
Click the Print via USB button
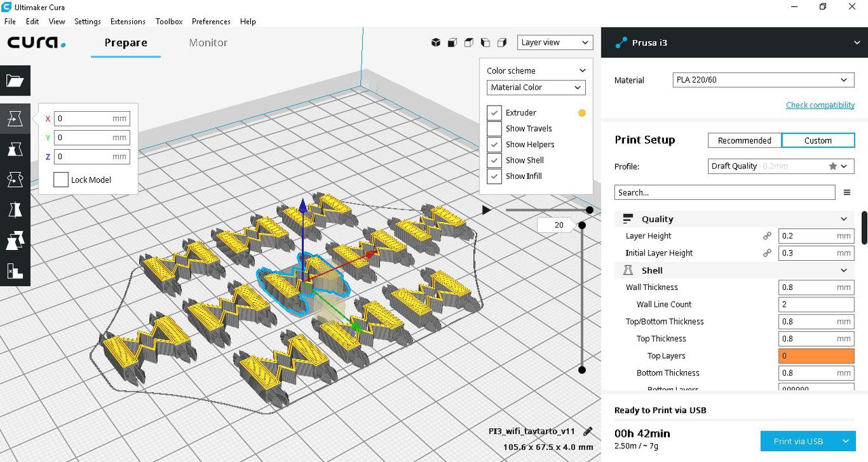[798, 441]
